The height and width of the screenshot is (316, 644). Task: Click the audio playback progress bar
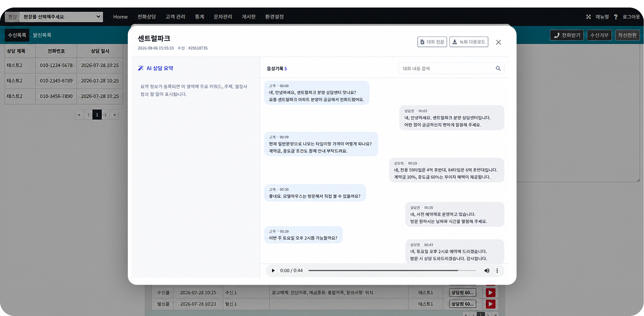click(x=392, y=270)
